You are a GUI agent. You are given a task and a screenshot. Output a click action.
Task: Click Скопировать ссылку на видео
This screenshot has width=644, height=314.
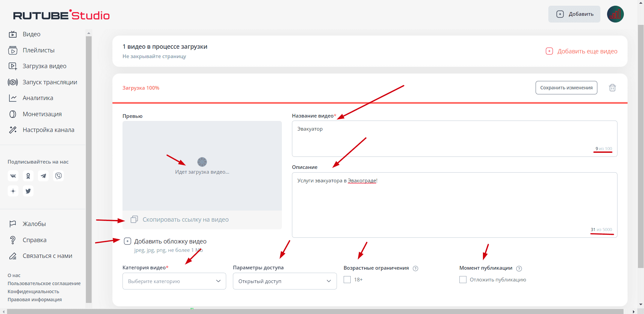(x=186, y=220)
